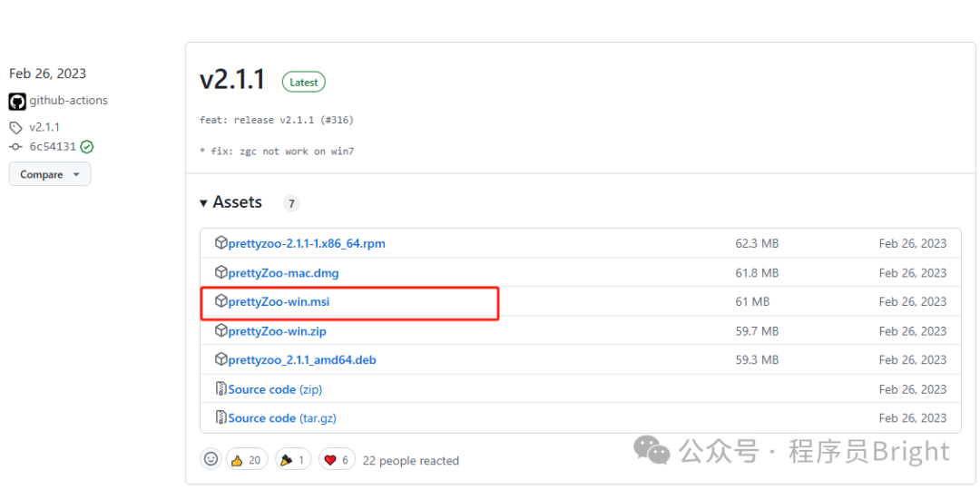The height and width of the screenshot is (490, 980).
Task: Download prettyZoo-win.msi installer
Action: (x=279, y=302)
